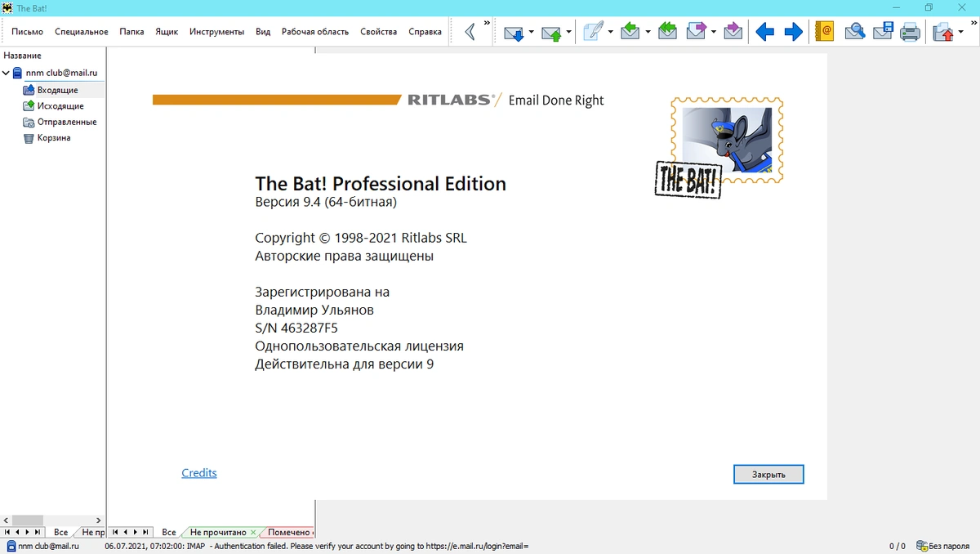Viewport: 980px width, 554px height.
Task: Select the Все tab in message list
Action: click(x=169, y=532)
